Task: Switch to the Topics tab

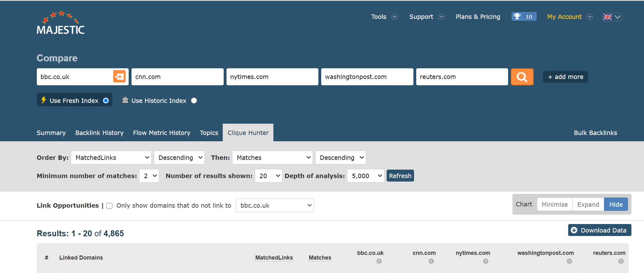Action: click(x=209, y=133)
